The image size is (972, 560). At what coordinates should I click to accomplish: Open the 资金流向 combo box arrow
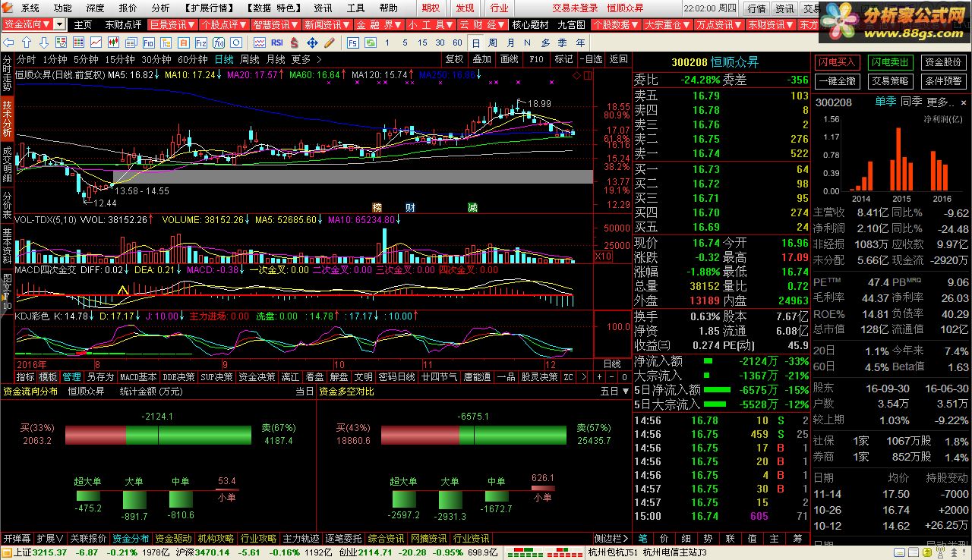pos(59,24)
